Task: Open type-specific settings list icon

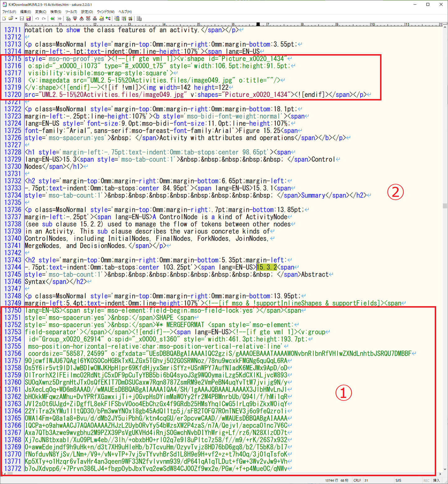Action: [117, 19]
